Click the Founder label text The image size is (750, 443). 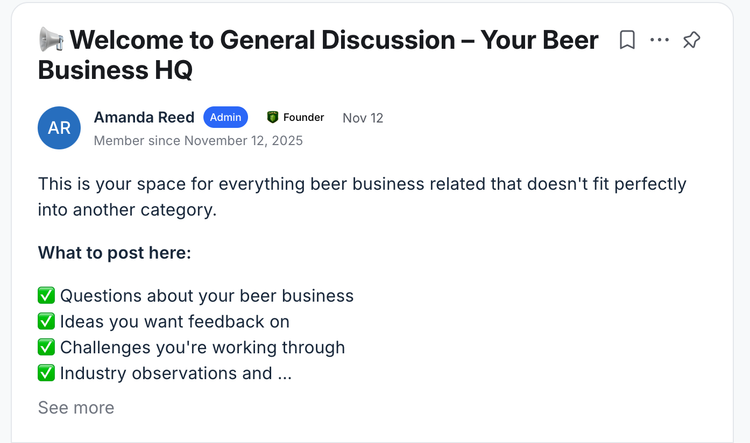click(303, 117)
